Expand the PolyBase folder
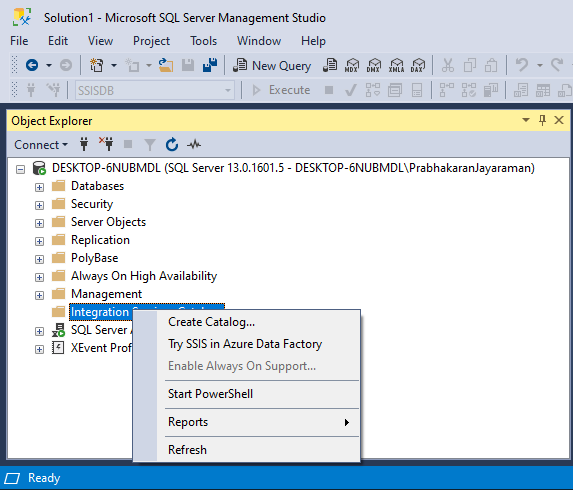Image resolution: width=573 pixels, height=490 pixels. pyautogui.click(x=39, y=259)
